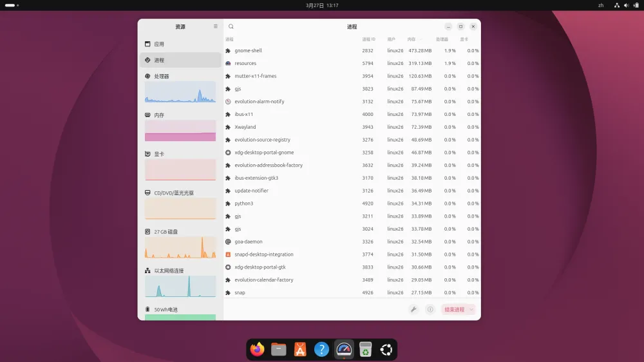Show process information icon
The image size is (644, 362).
pos(430,309)
